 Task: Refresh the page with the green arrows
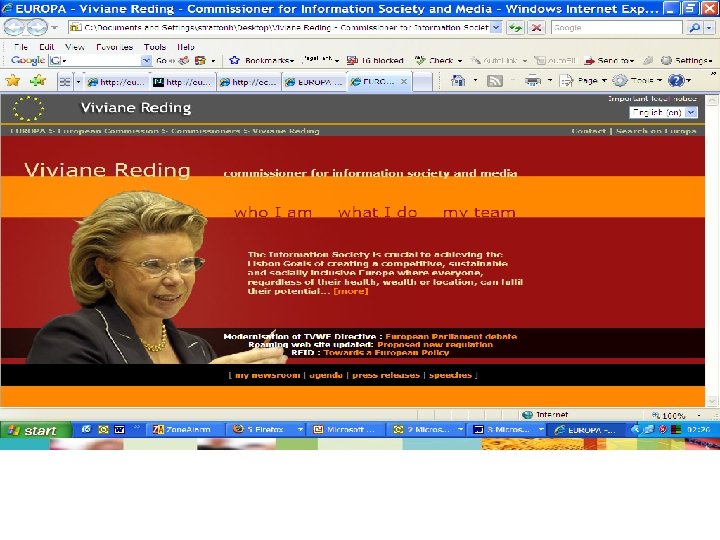coord(516,28)
